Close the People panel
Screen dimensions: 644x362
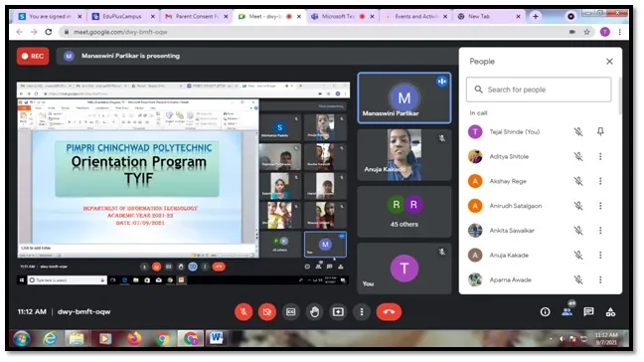coord(609,62)
